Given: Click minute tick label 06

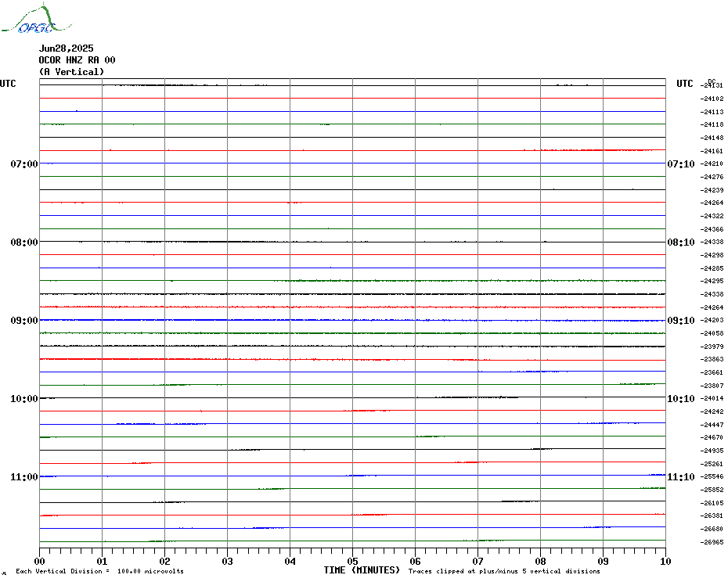Looking at the screenshot, I should (x=416, y=562).
